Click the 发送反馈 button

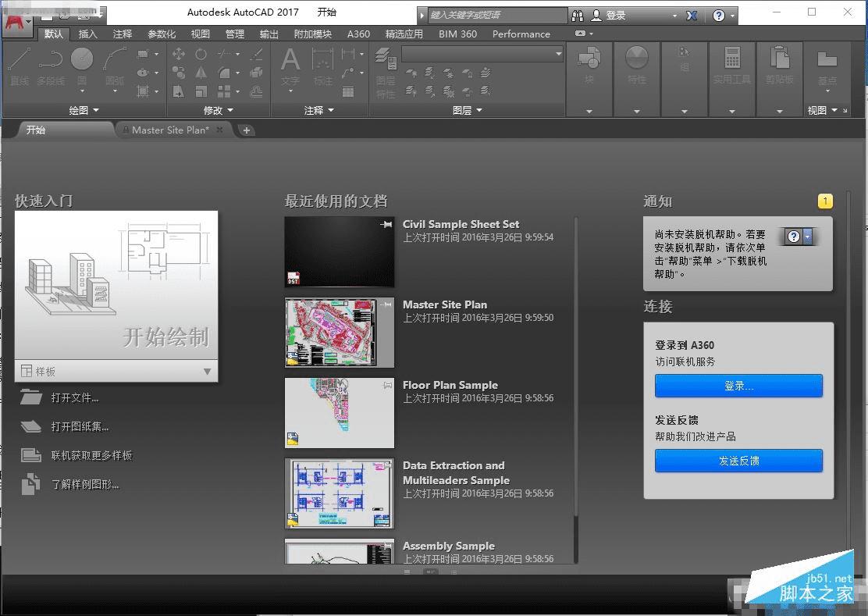point(738,461)
